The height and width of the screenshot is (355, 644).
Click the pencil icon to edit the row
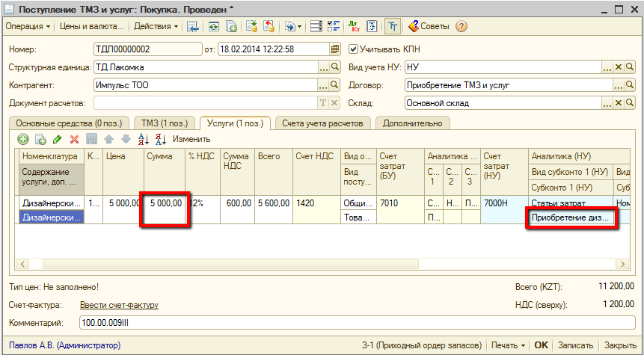tap(58, 139)
